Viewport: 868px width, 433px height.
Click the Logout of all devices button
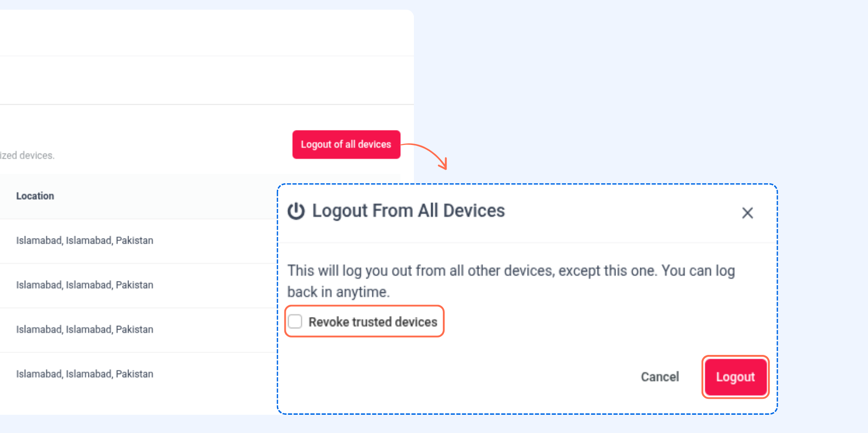pos(346,144)
